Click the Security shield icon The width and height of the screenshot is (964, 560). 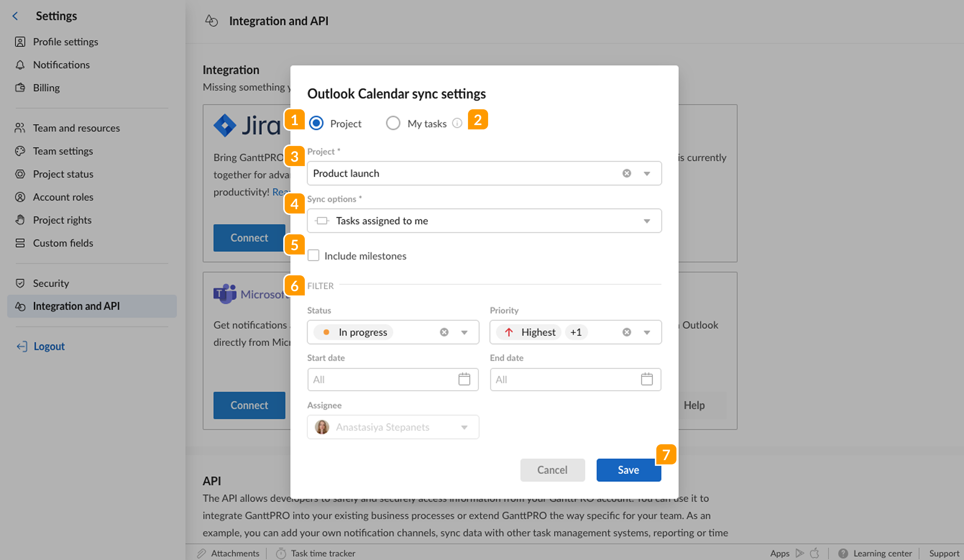click(20, 283)
